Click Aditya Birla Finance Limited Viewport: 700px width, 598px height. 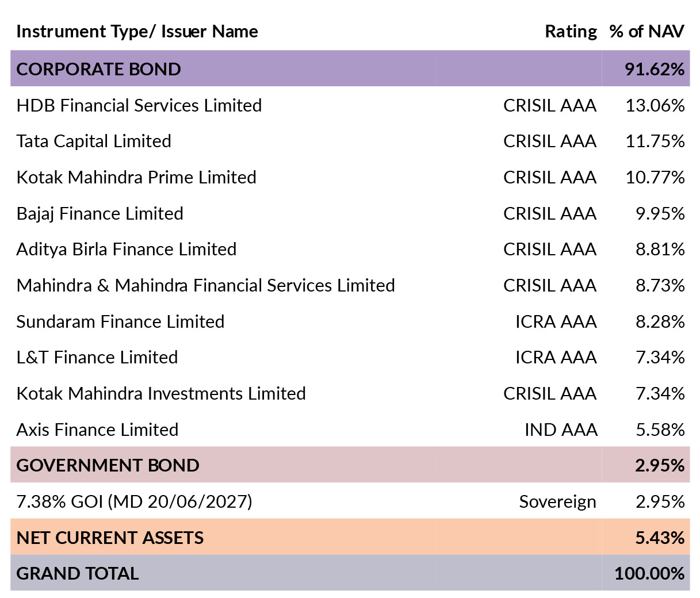pos(127,250)
